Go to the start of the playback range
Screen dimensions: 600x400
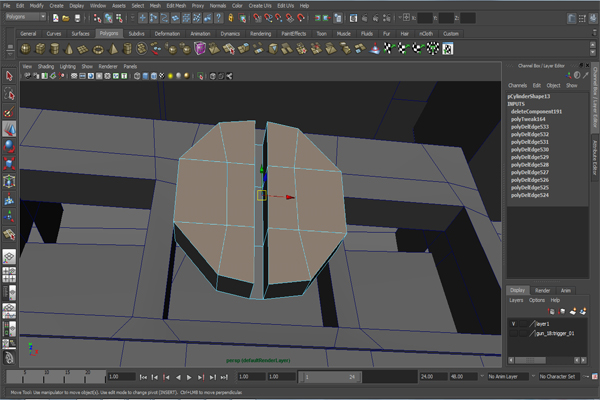(x=143, y=377)
